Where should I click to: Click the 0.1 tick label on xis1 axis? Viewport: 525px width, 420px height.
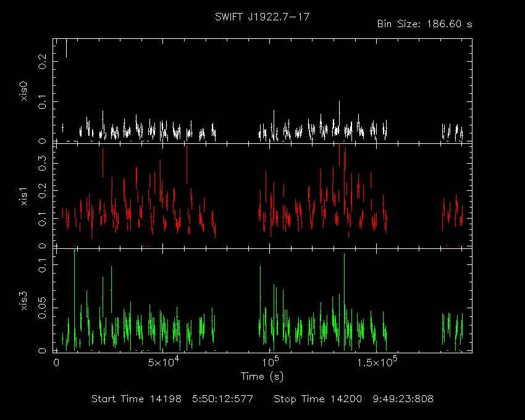43,219
